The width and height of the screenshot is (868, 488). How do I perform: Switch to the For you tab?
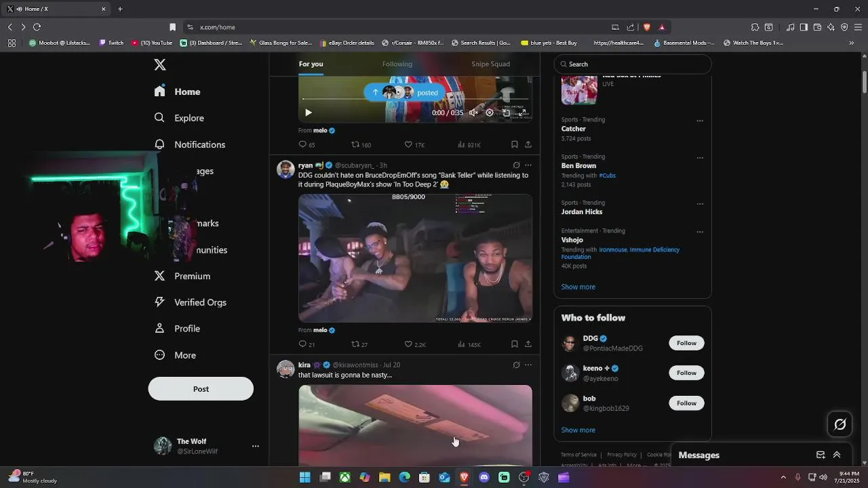coord(311,64)
